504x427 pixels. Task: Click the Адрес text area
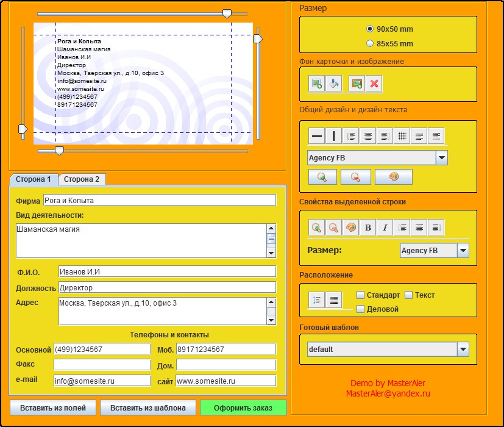pyautogui.click(x=163, y=311)
